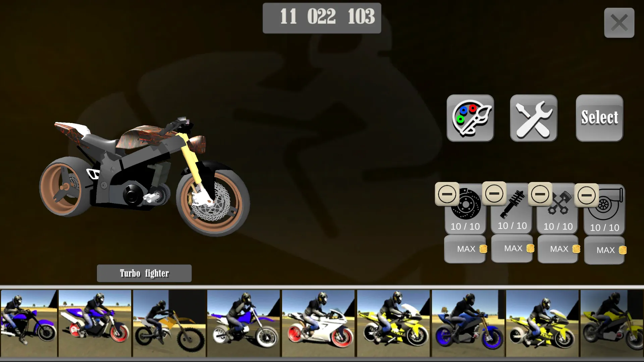The width and height of the screenshot is (644, 362).
Task: Click the engine/crankshaft upgrade icon
Action: coord(558,208)
